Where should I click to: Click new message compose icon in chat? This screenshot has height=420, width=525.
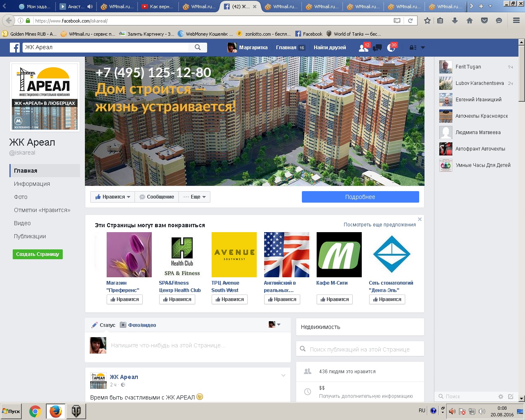[x=511, y=397]
